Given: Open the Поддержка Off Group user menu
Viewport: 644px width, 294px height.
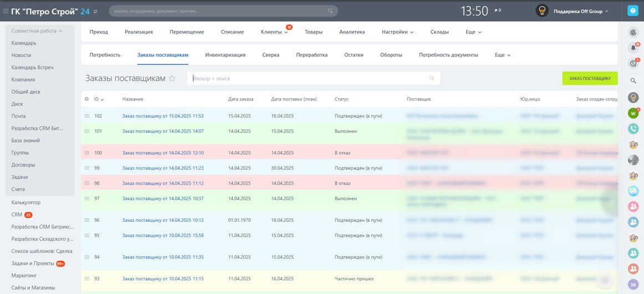Looking at the screenshot, I should (573, 11).
